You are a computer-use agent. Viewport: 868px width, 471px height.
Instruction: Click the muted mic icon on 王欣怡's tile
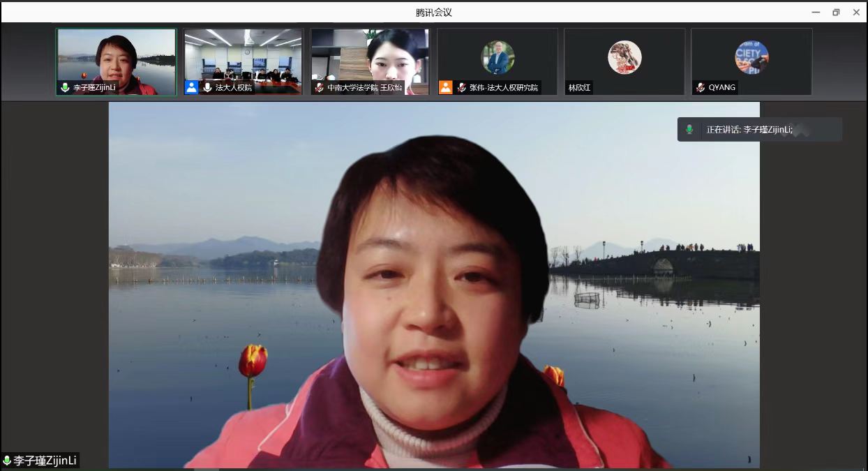pos(319,88)
